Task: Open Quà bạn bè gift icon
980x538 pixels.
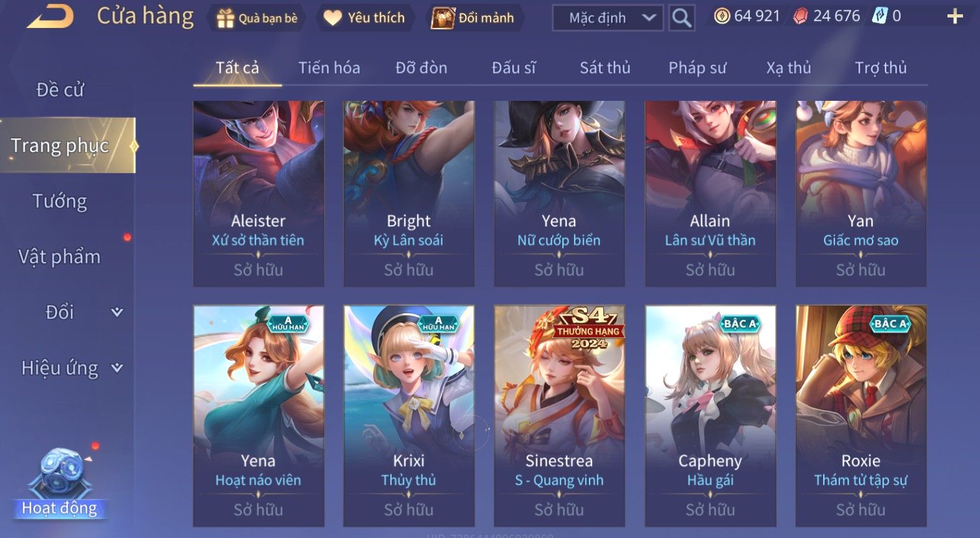Action: [x=225, y=18]
